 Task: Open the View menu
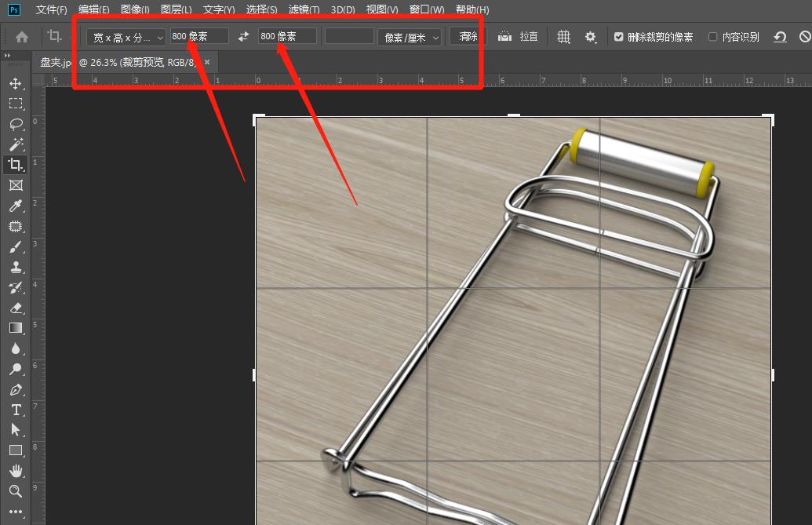[382, 9]
